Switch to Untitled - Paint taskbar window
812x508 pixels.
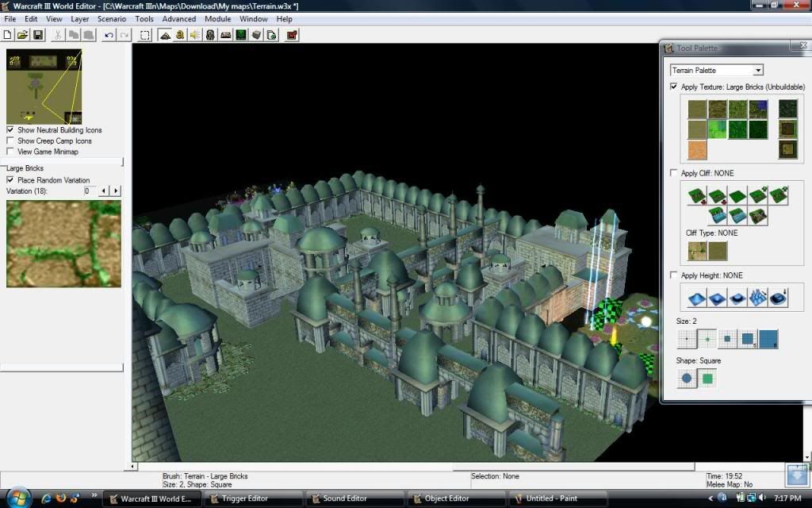tap(557, 498)
